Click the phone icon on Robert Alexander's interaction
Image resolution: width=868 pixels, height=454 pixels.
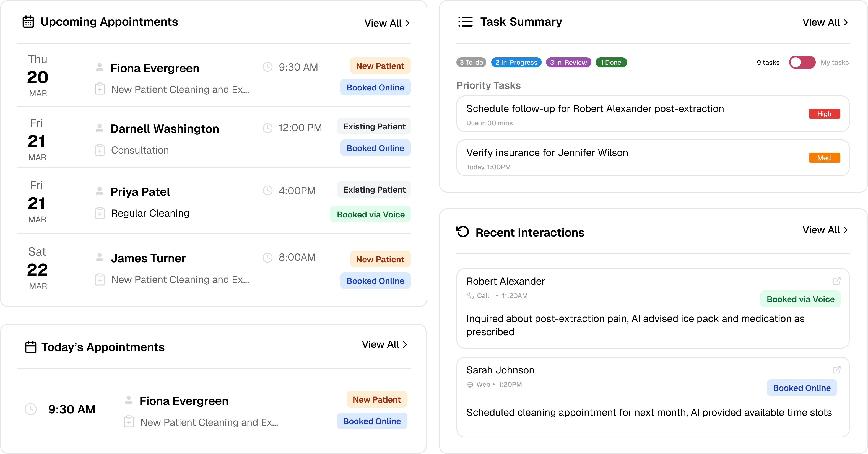471,295
